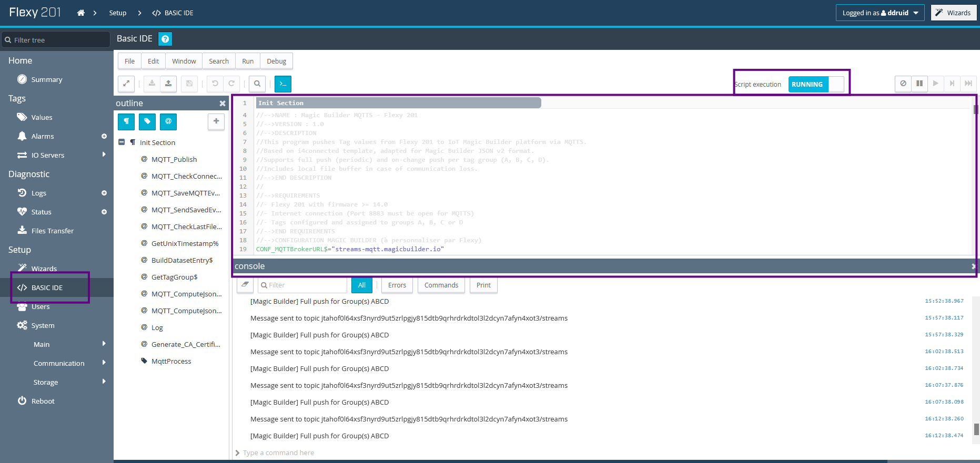
Task: Click the fast-forward skip icon
Action: (x=968, y=84)
